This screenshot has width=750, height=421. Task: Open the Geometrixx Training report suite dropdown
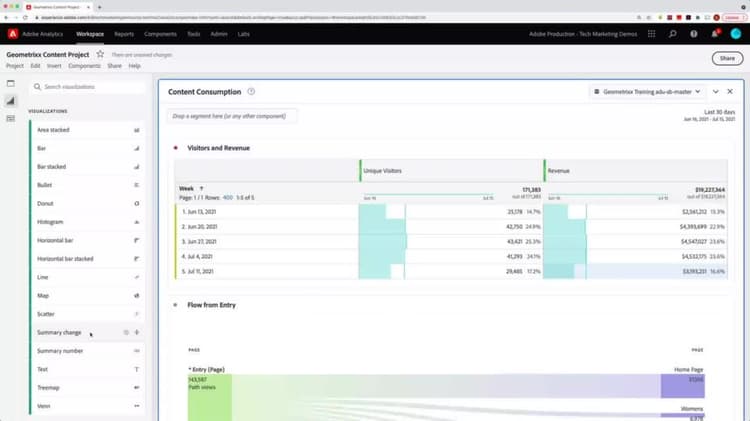coord(647,91)
